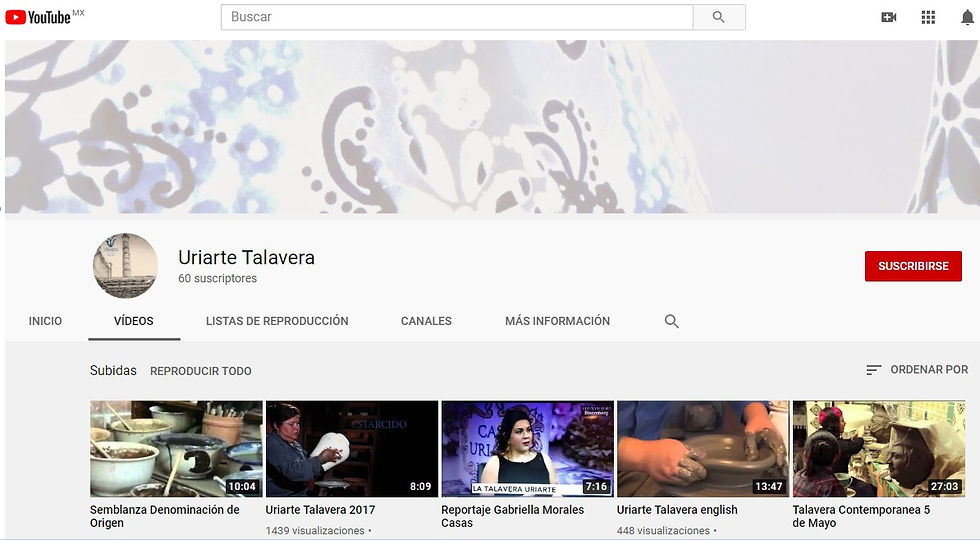Open the create video camera icon
This screenshot has height=540, width=980.
point(889,18)
